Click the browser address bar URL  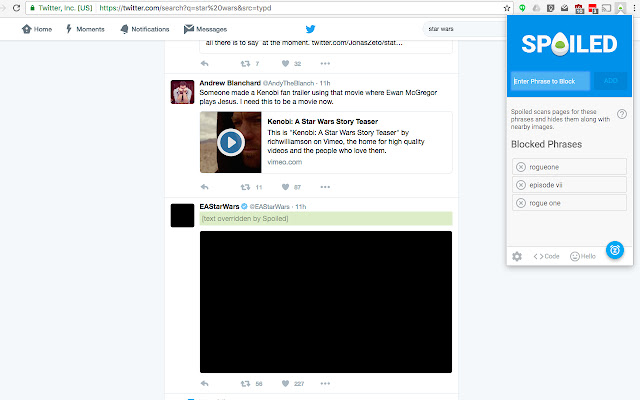(185, 8)
